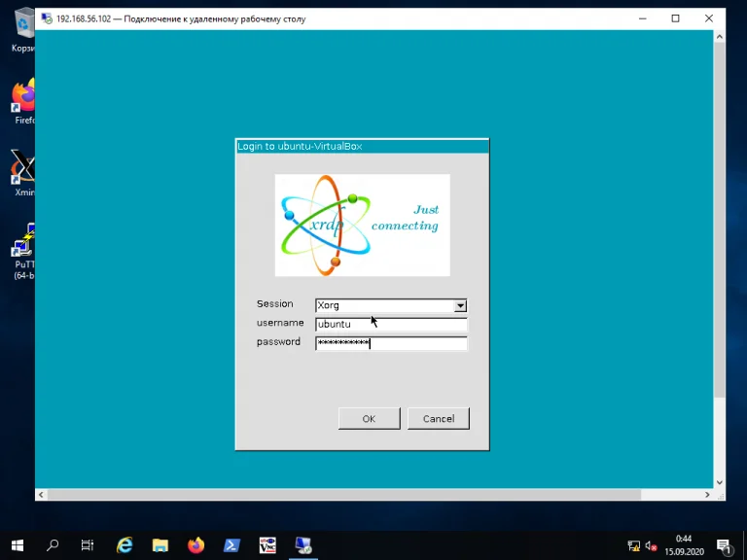Click the username label
The image size is (747, 560).
280,323
